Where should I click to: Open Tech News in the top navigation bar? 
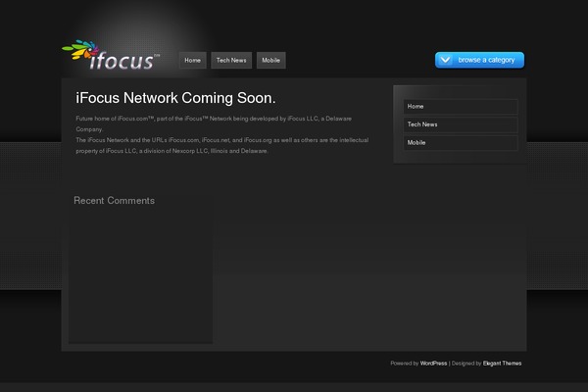pos(231,61)
